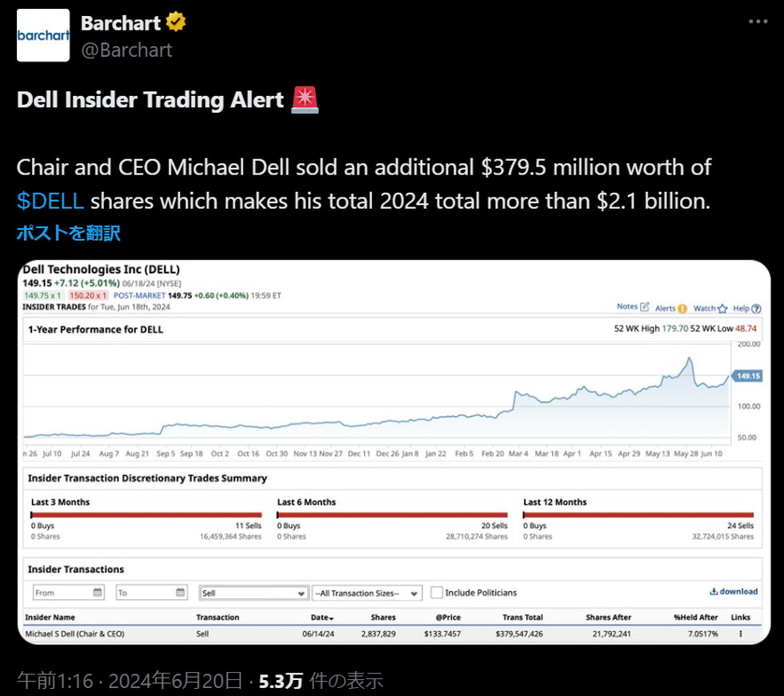Open the $DELL cashtag link

(50, 200)
